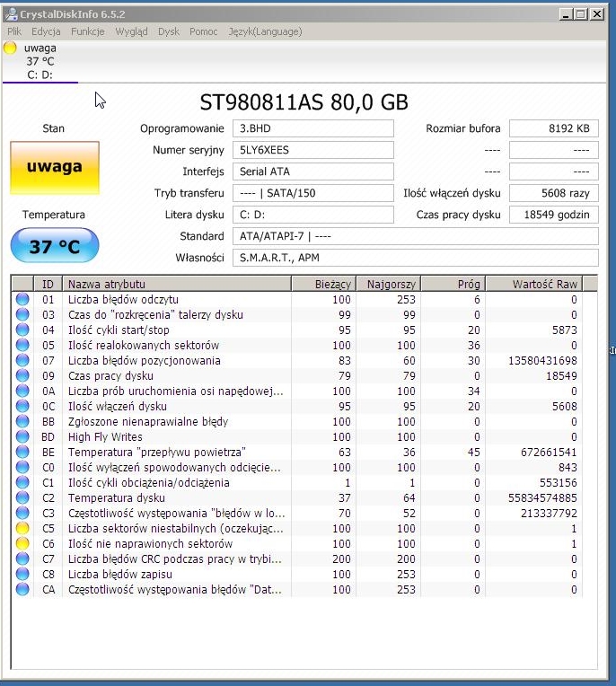The image size is (616, 686).
Task: Open the Funkcje menu
Action: tap(87, 31)
